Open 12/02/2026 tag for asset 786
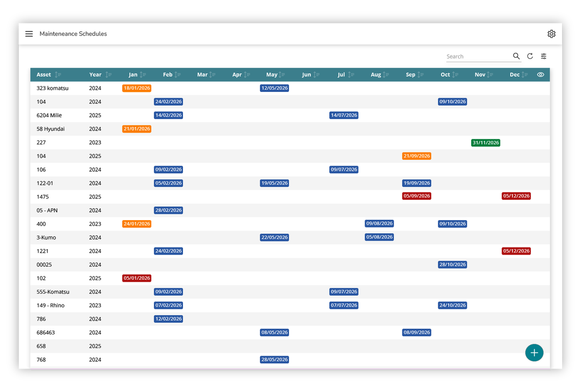 pos(168,319)
